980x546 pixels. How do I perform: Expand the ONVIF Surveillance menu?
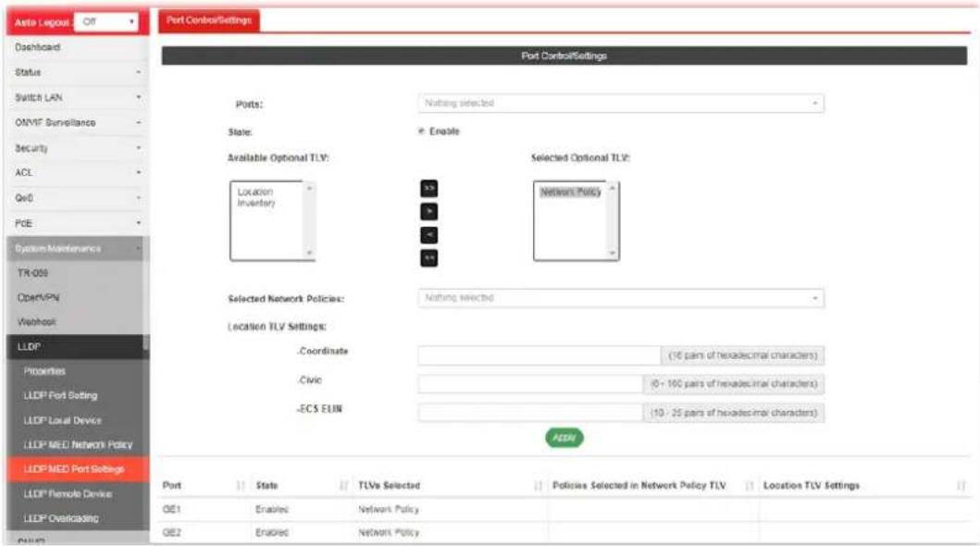78,122
